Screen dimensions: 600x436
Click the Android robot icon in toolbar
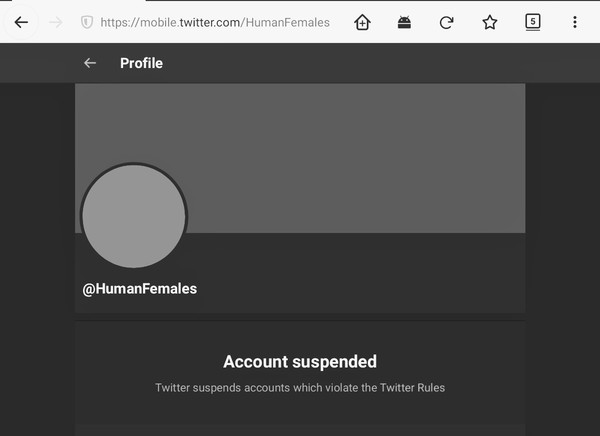[404, 22]
